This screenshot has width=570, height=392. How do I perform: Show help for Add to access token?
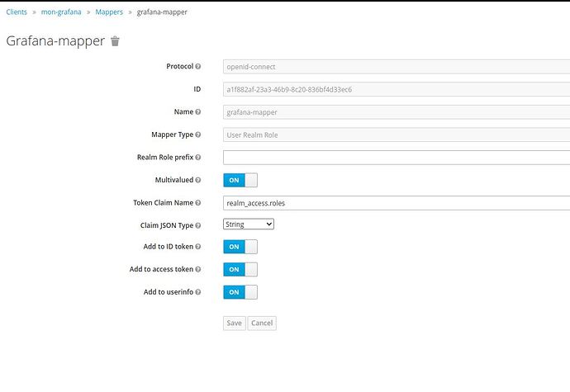click(x=197, y=269)
